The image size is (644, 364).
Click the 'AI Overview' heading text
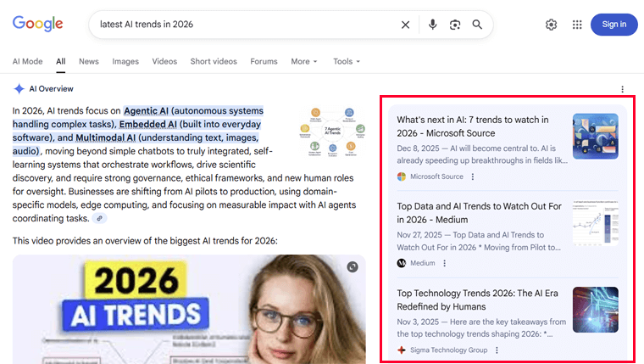click(x=51, y=89)
